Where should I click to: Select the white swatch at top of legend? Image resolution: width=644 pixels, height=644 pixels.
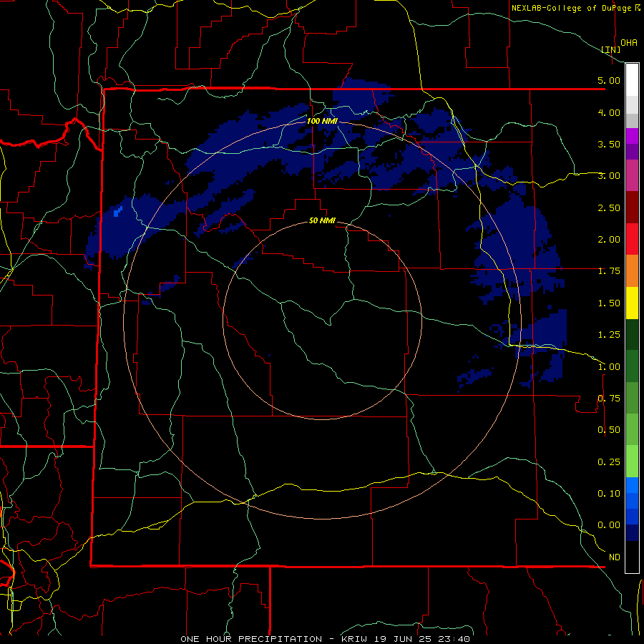pyautogui.click(x=632, y=80)
